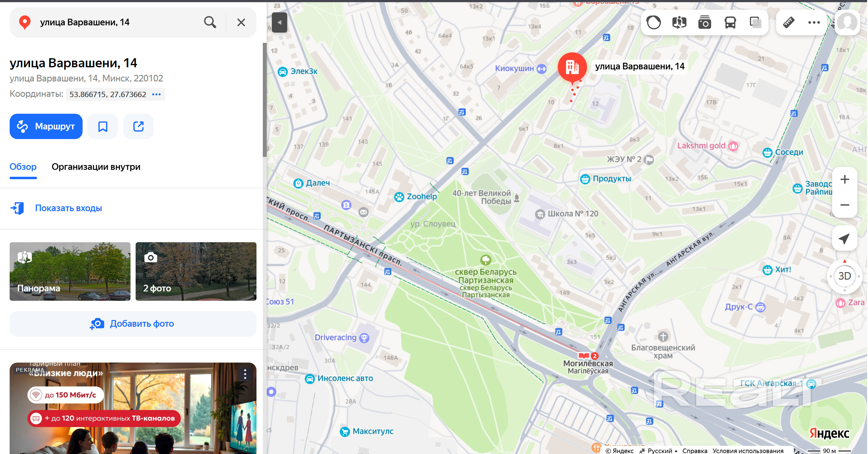Open street panoramas layer icon
This screenshot has width=868, height=454.
point(679,23)
